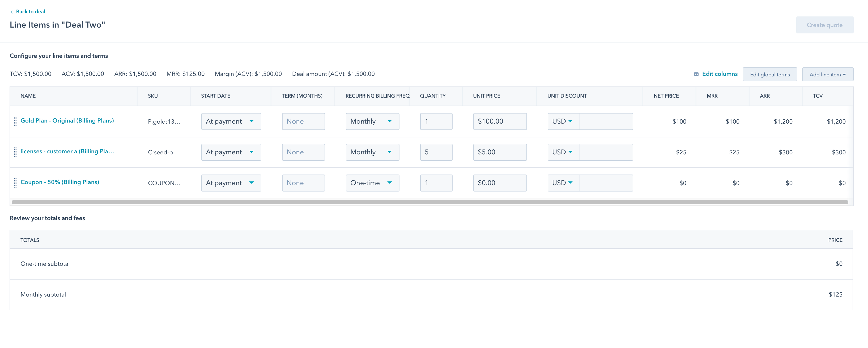The height and width of the screenshot is (348, 868).
Task: Change Coupon One-time billing frequency dropdown
Action: click(372, 183)
